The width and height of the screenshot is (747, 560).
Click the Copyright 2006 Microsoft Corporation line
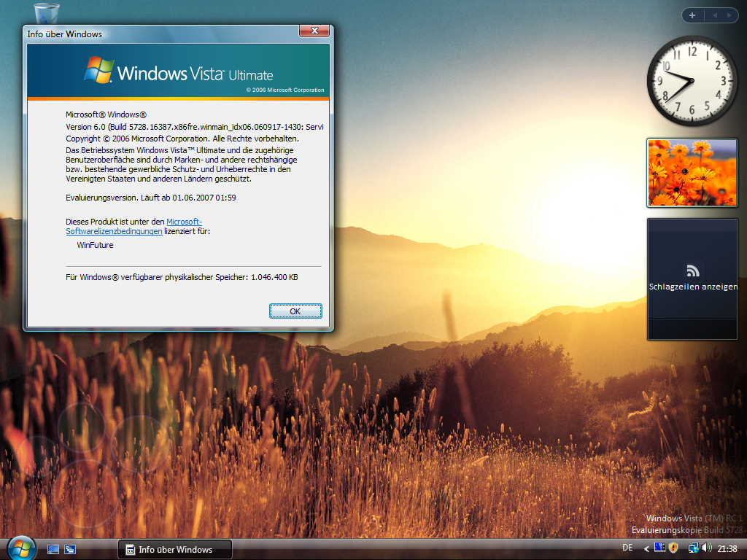[x=182, y=139]
